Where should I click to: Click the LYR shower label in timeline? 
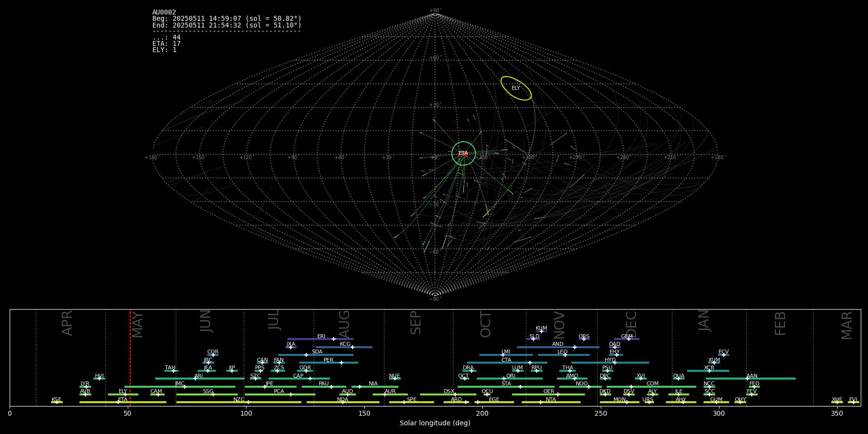pos(85,384)
